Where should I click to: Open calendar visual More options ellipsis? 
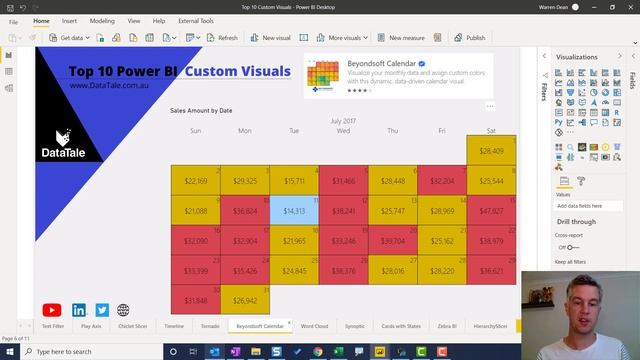pyautogui.click(x=490, y=107)
